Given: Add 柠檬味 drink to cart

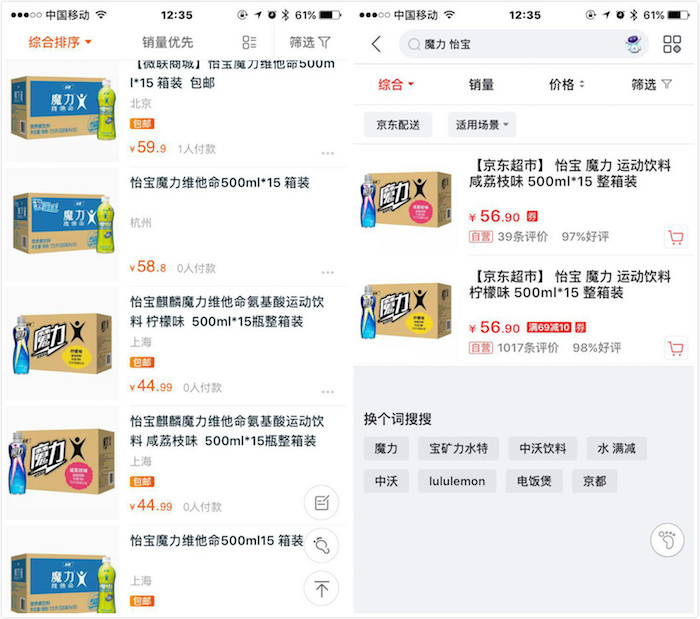Looking at the screenshot, I should (676, 348).
